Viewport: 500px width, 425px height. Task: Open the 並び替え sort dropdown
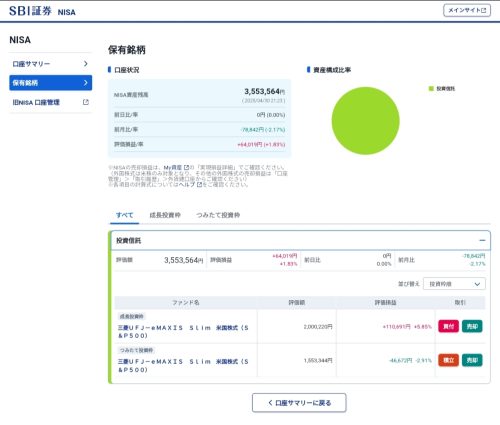point(454,284)
